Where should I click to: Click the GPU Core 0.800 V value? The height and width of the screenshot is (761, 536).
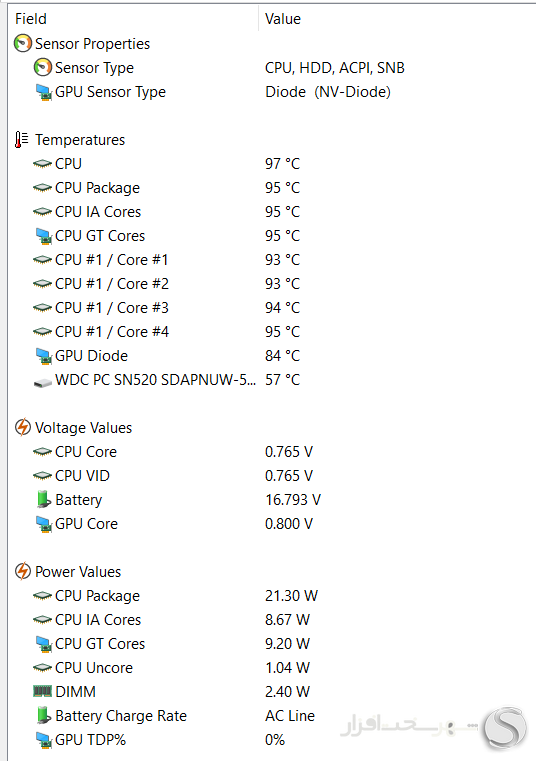(289, 524)
